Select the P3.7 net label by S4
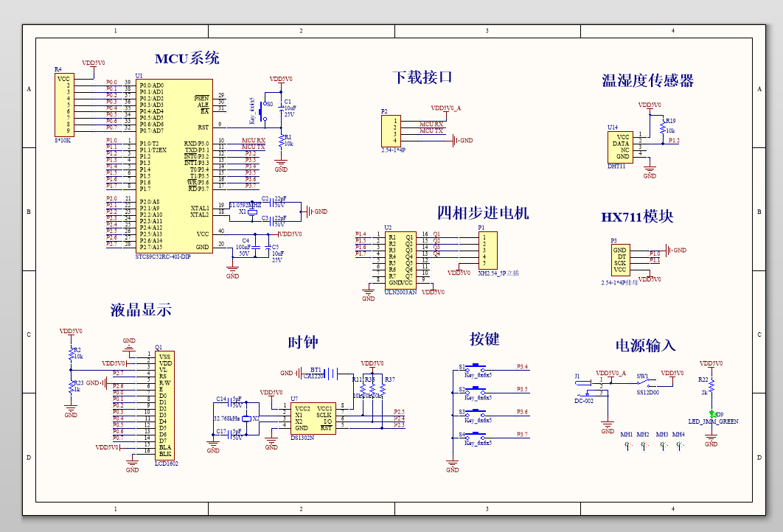Viewport: 783px width, 532px height. point(522,434)
